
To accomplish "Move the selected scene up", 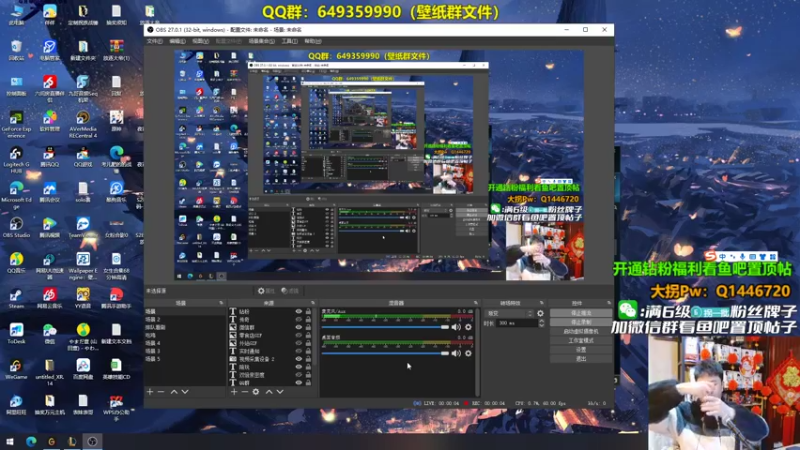I will 174,392.
